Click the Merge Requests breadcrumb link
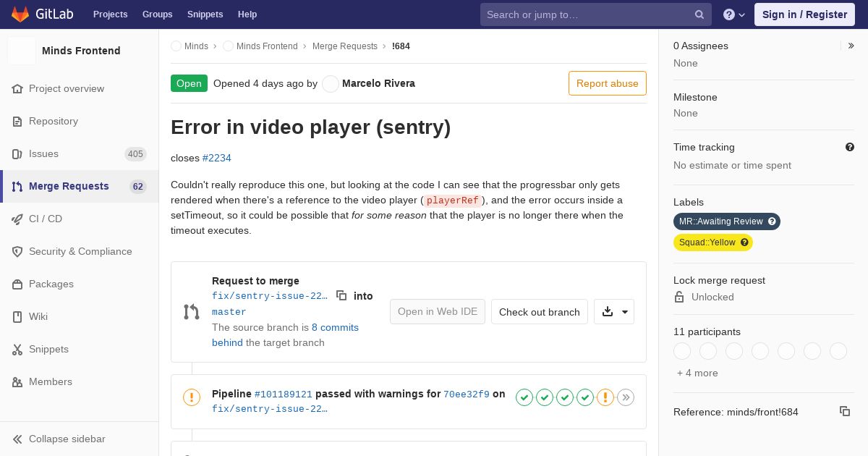 tap(345, 46)
